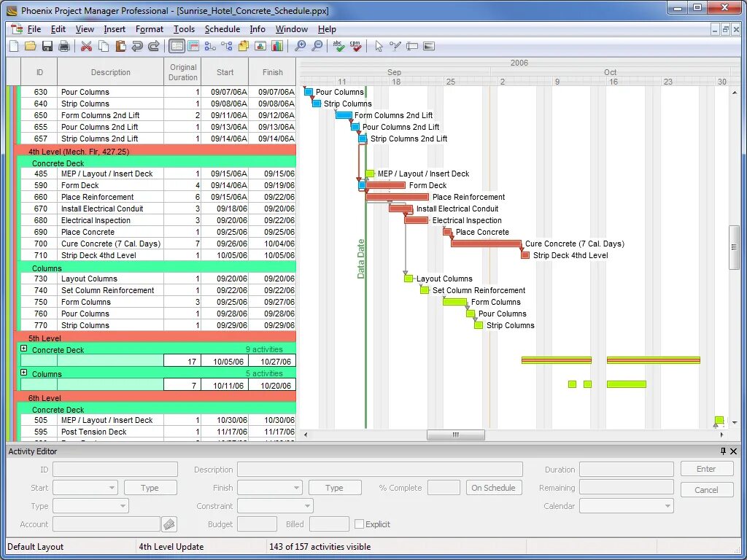Screen dimensions: 747x560
Task: Undo the last action
Action: (137, 46)
